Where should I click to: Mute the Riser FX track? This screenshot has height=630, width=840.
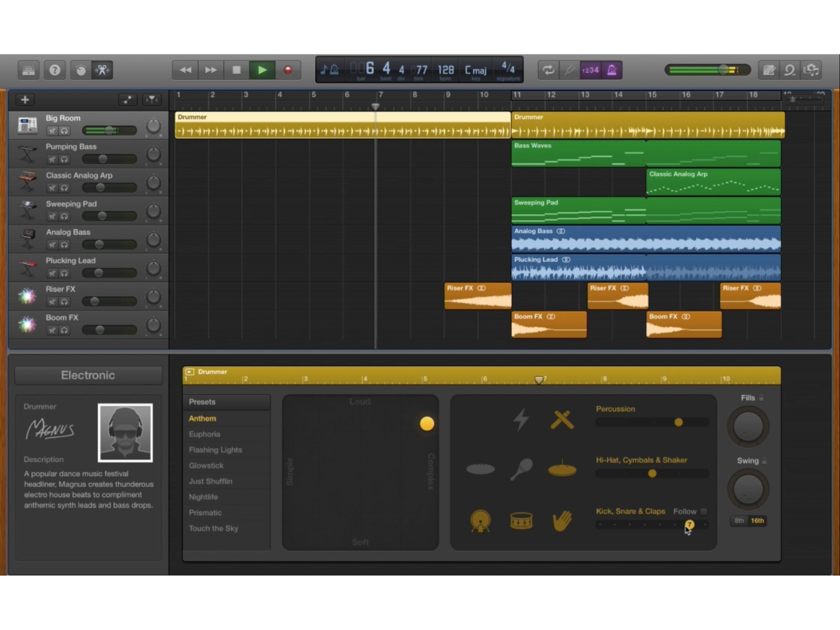tap(52, 302)
